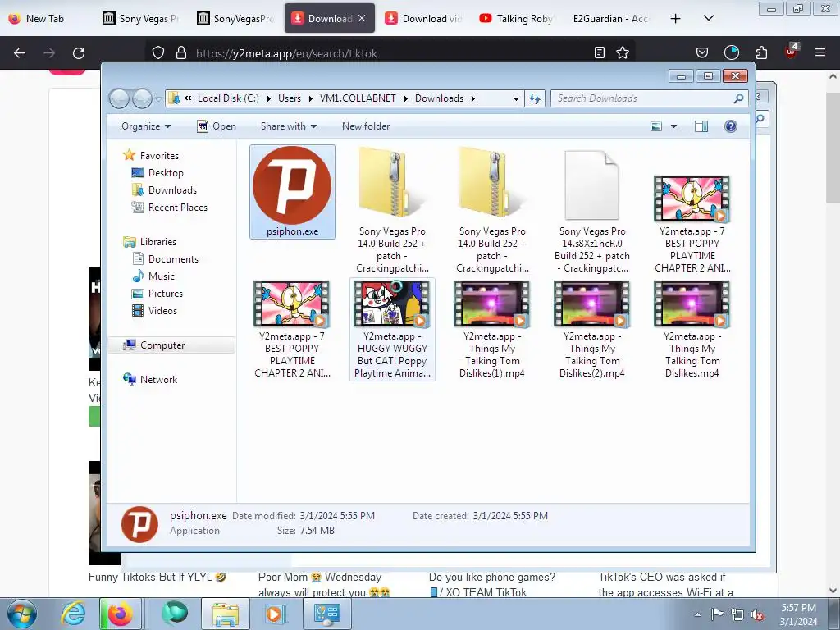
Task: Open Share with dropdown
Action: 288,126
